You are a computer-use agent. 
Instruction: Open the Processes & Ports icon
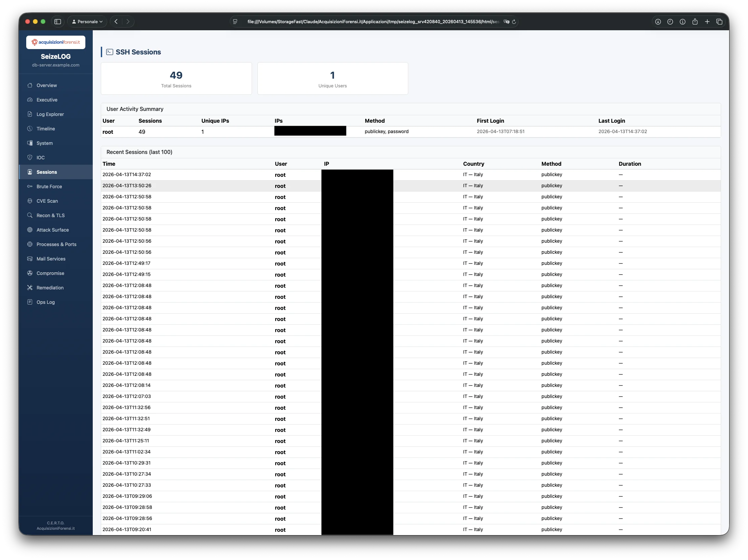30,244
